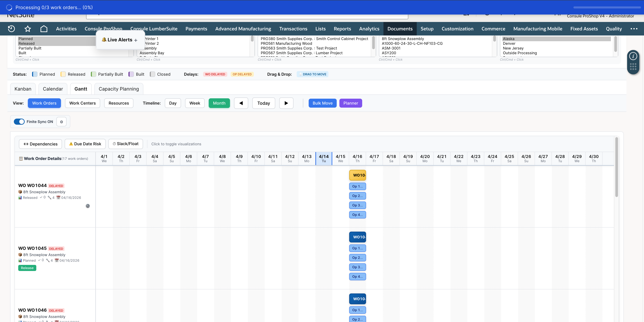Screen dimensions: 644x322
Task: Open the Reports menu
Action: (x=342, y=29)
